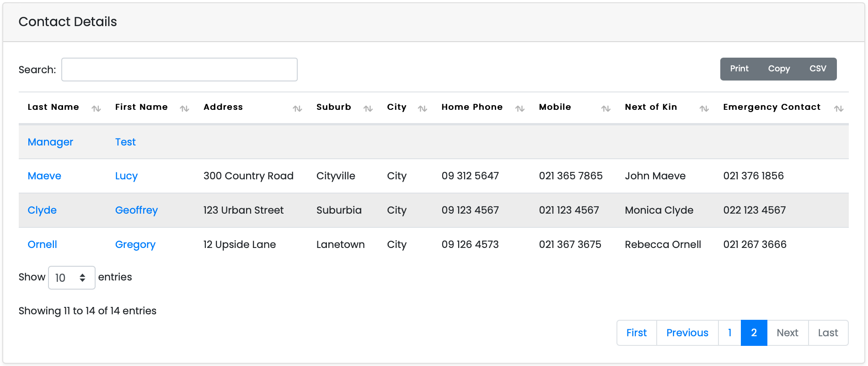The height and width of the screenshot is (366, 868).
Task: Select the Previous page link
Action: point(687,333)
